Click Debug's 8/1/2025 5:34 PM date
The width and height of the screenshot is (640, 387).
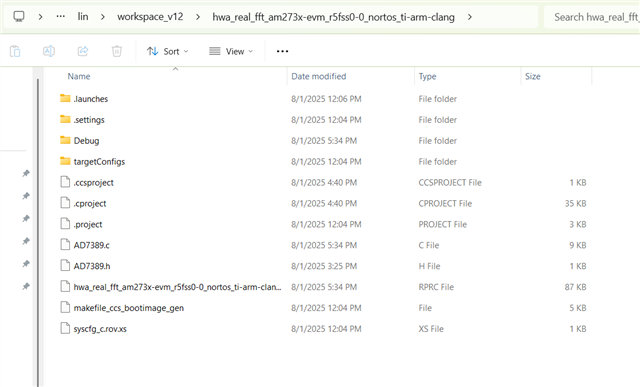[x=324, y=140]
